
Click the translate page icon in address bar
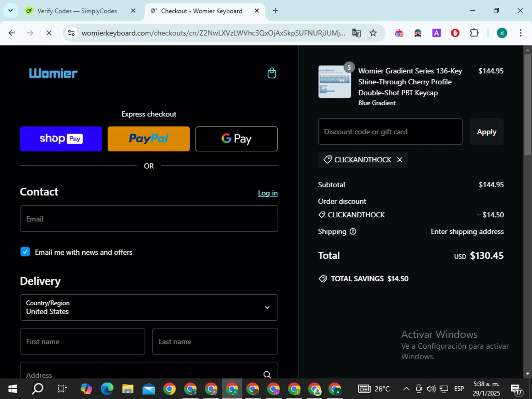(356, 33)
